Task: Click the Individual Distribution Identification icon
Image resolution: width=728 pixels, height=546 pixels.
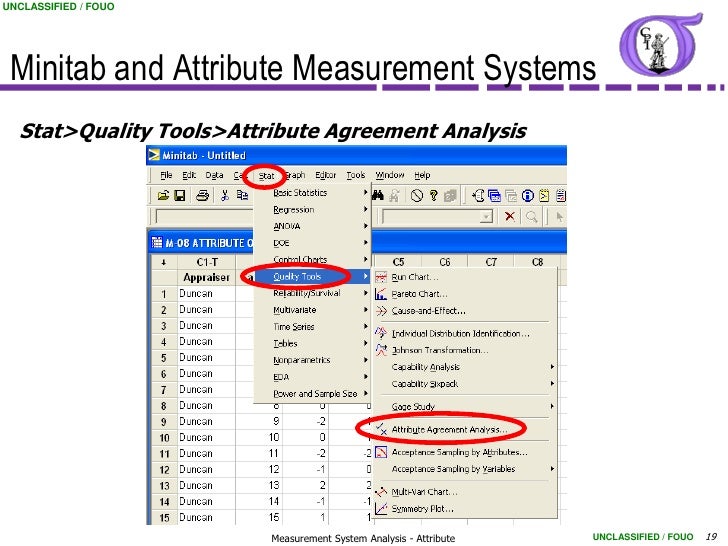Action: pyautogui.click(x=381, y=333)
